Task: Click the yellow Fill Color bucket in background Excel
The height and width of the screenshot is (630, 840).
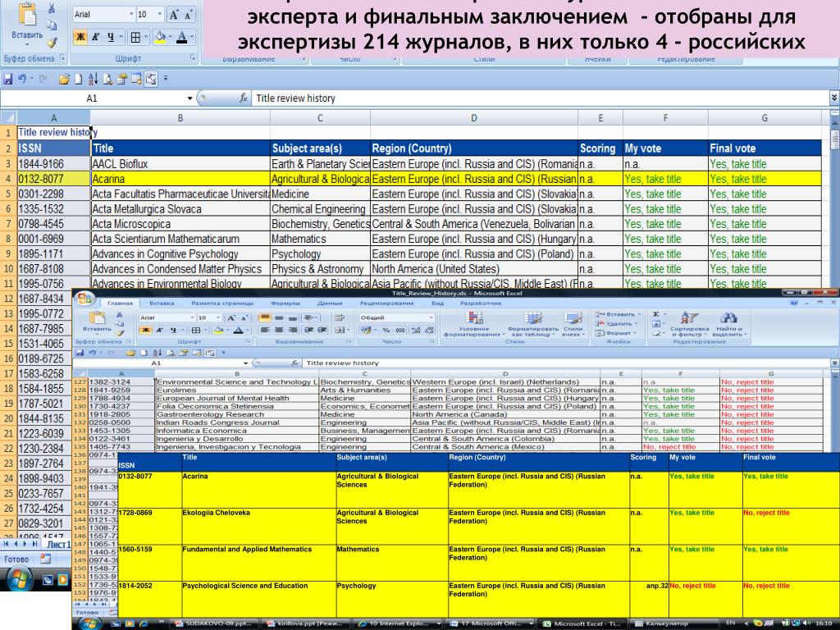Action: (159, 37)
